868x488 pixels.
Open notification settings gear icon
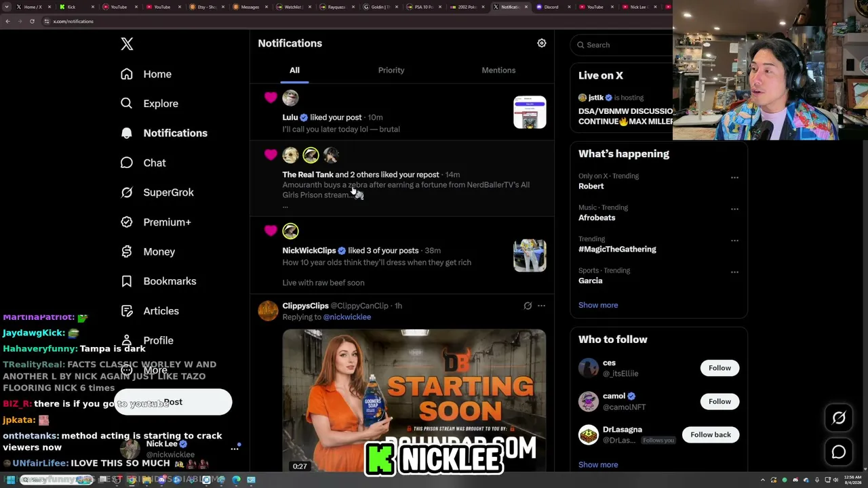(x=542, y=43)
